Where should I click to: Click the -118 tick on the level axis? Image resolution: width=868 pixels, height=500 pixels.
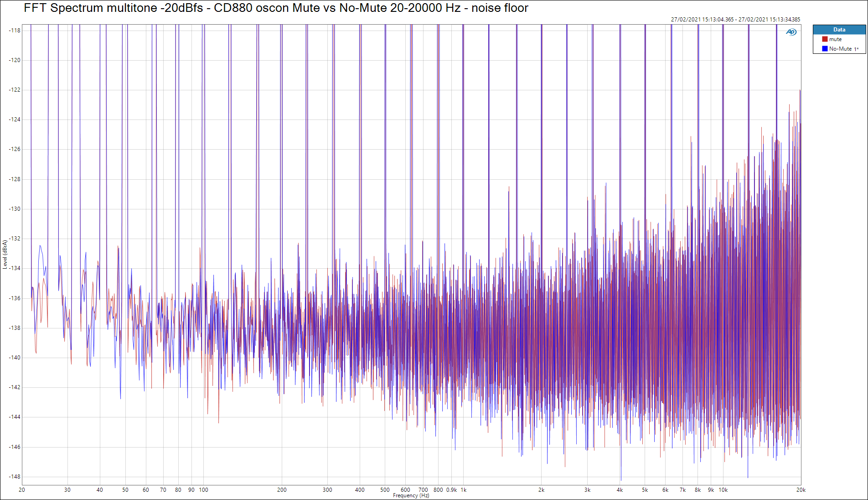tap(15, 31)
